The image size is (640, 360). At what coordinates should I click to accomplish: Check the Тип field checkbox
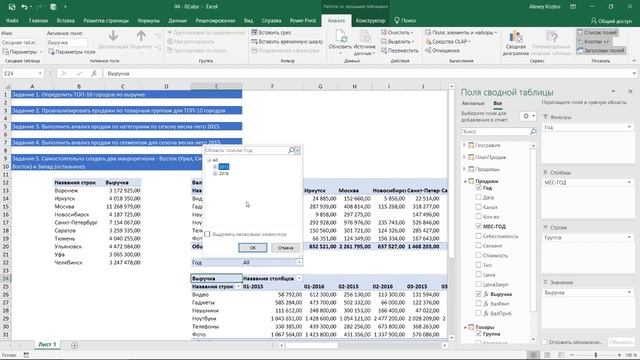[478, 265]
